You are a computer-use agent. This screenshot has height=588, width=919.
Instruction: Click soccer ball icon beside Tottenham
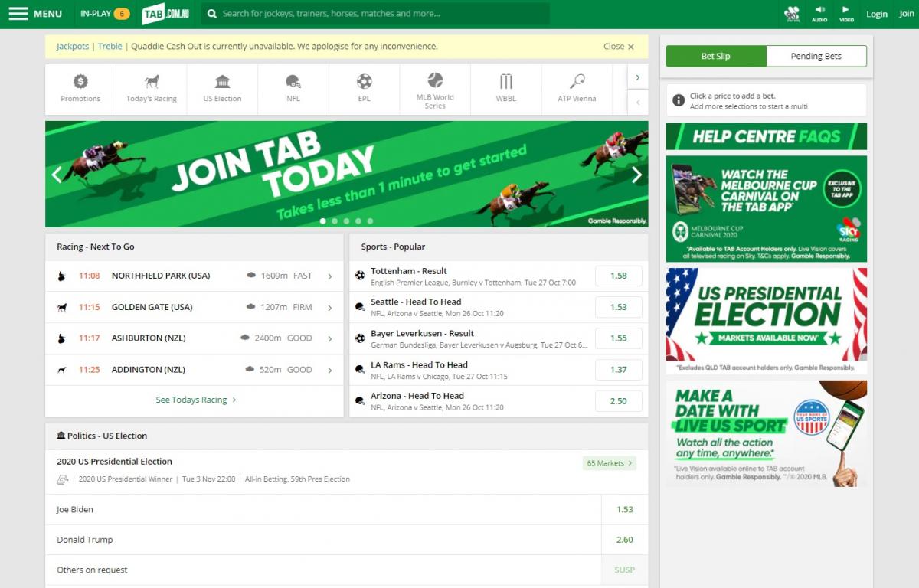360,276
